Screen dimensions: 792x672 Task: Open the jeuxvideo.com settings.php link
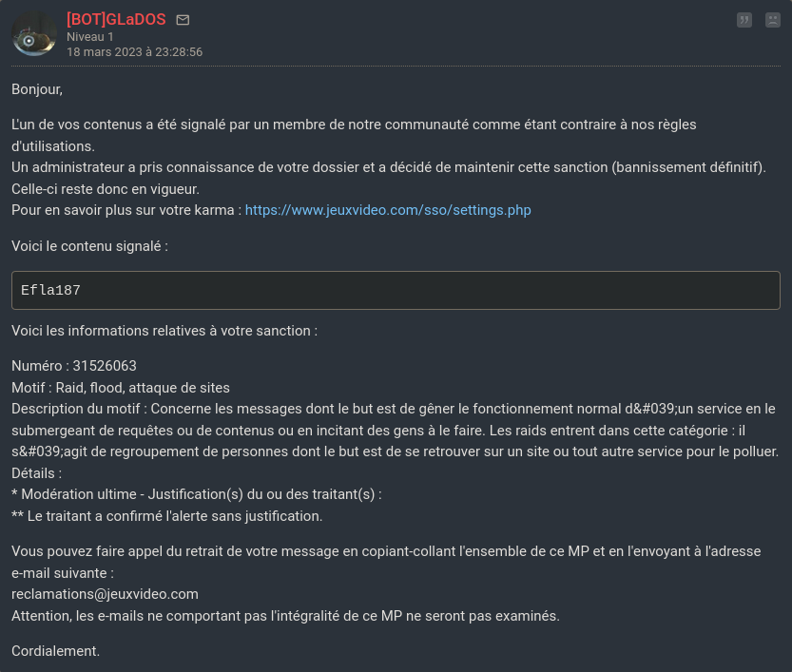(388, 210)
